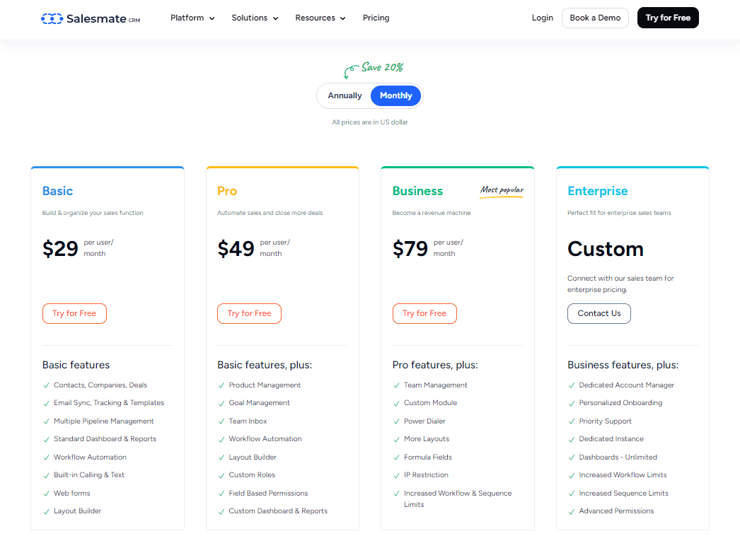
Task: Toggle the Save 20% annual pricing switch
Action: tap(370, 95)
